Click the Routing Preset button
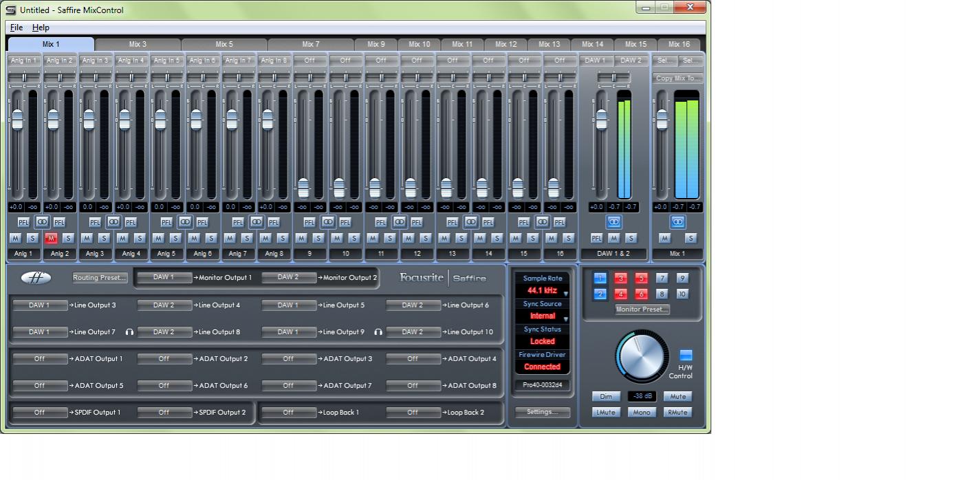 (100, 278)
